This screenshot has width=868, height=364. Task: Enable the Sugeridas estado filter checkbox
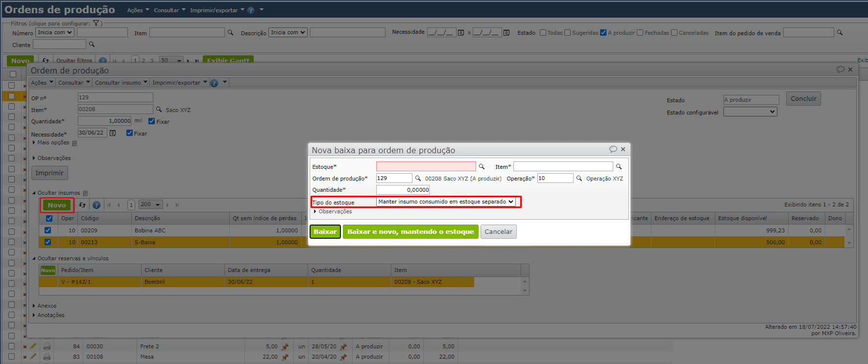click(567, 33)
